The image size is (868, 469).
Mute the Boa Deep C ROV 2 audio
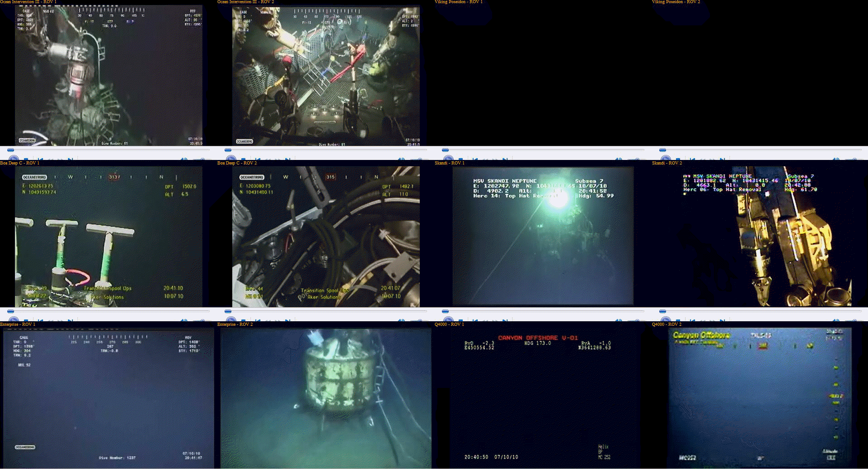(x=401, y=320)
